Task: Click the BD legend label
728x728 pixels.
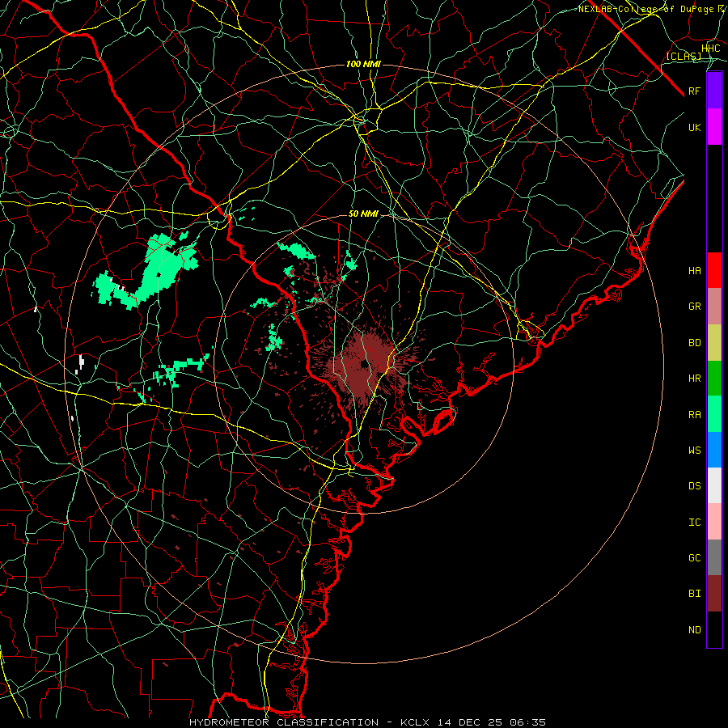Action: [x=695, y=343]
